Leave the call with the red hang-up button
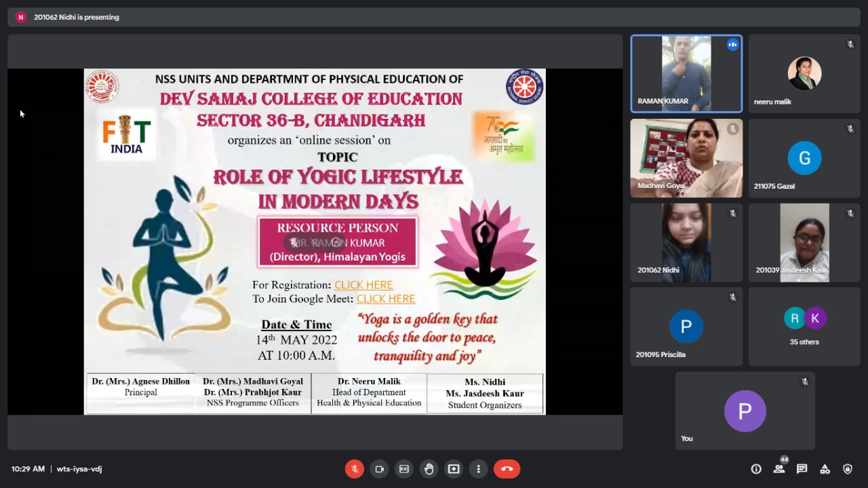Viewport: 868px width, 488px height. point(507,469)
